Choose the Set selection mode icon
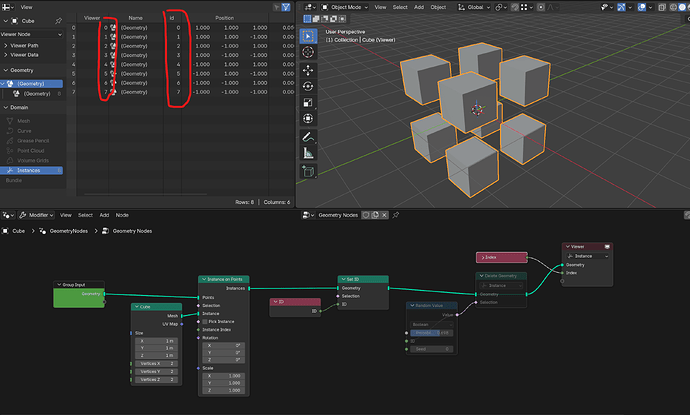The height and width of the screenshot is (415, 690). click(307, 18)
